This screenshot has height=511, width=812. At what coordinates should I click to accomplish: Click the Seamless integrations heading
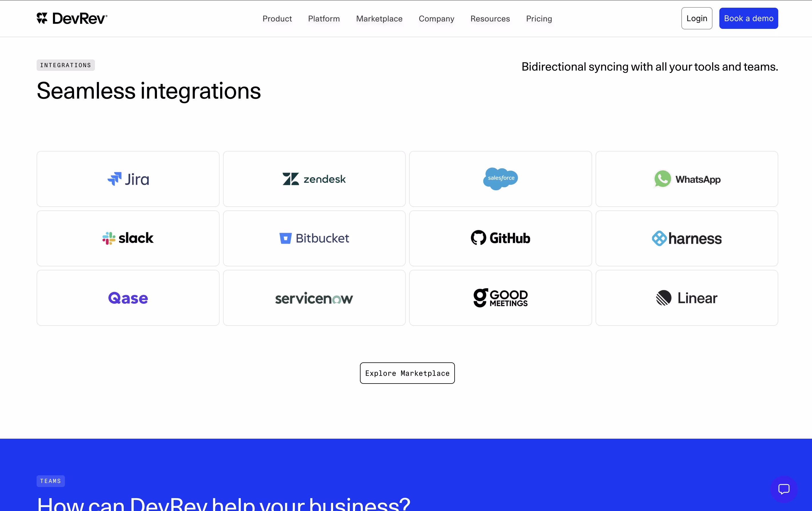pyautogui.click(x=149, y=91)
